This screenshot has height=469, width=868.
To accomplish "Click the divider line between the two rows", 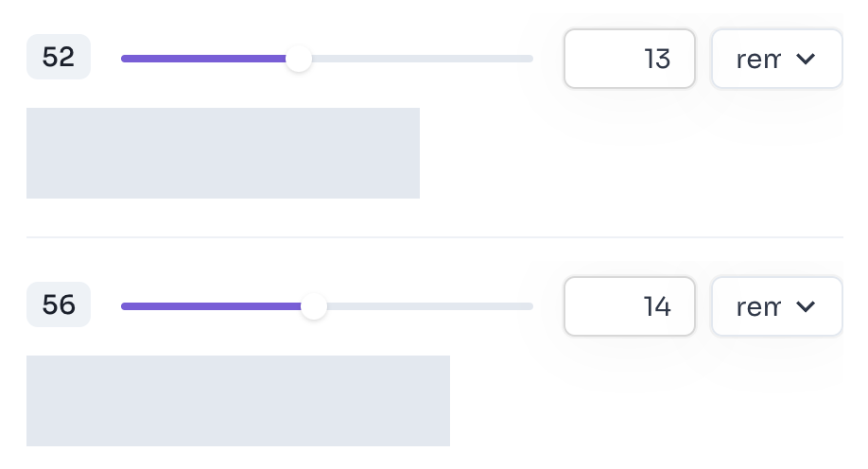I will click(x=434, y=236).
